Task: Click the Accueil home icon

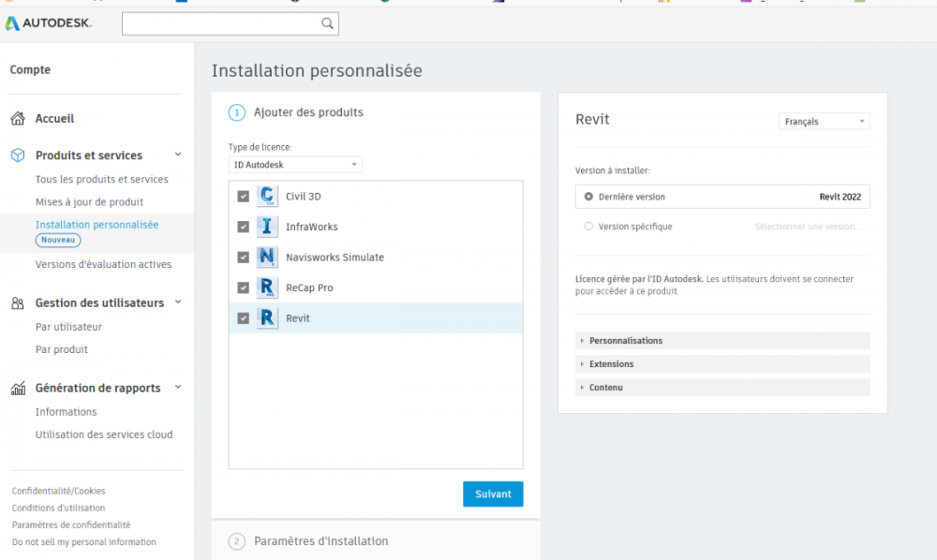Action: click(x=18, y=118)
